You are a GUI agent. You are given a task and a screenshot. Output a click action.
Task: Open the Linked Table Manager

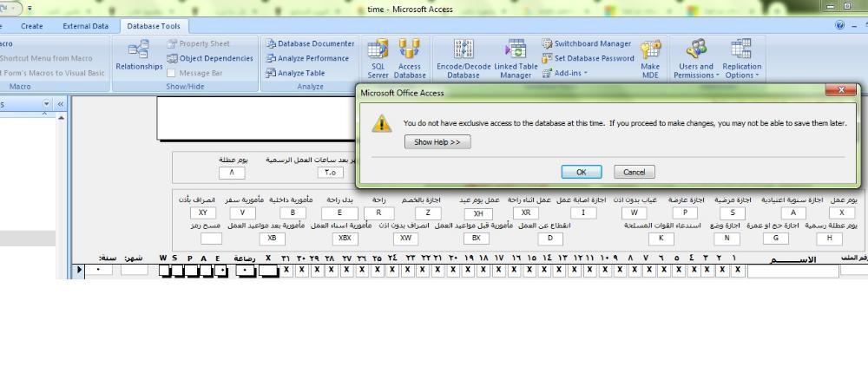point(516,58)
